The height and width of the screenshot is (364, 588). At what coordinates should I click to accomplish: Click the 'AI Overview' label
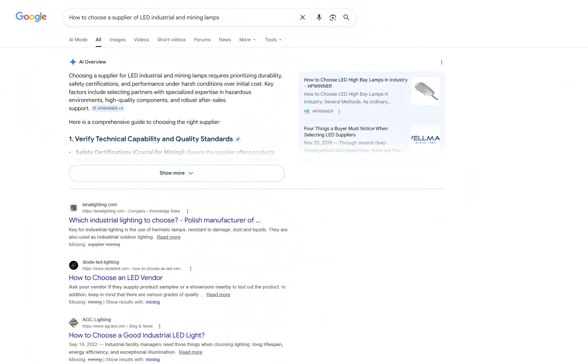[x=92, y=62]
